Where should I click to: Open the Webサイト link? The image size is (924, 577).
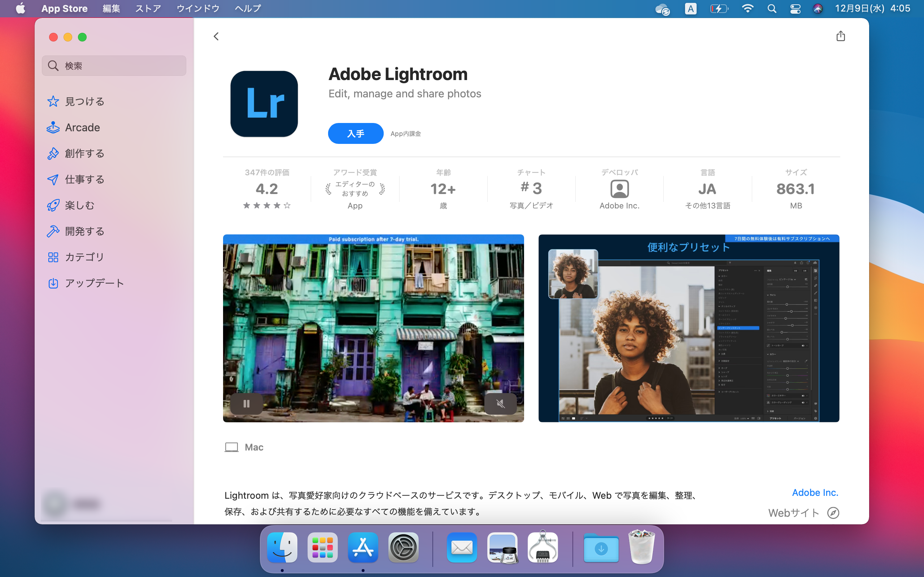point(793,512)
